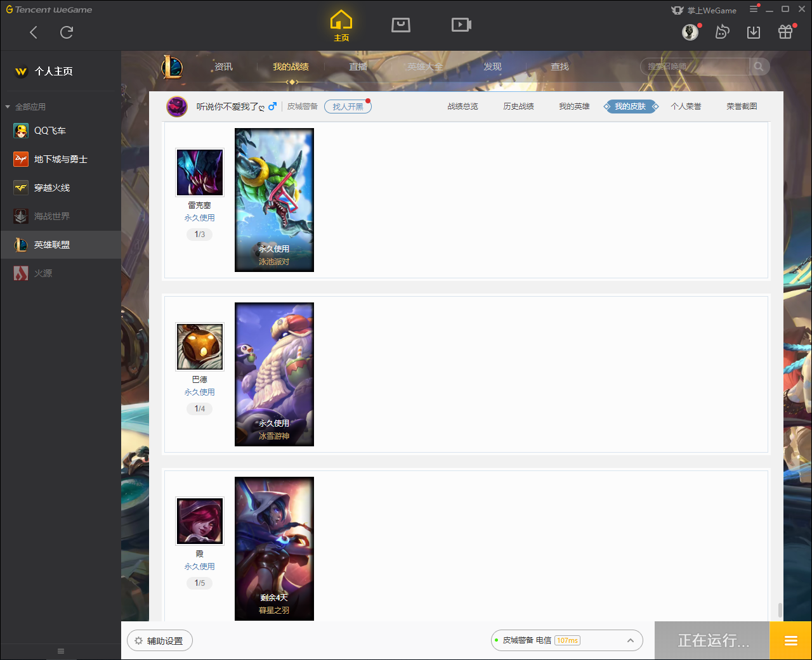The height and width of the screenshot is (660, 812).
Task: Open the video camera icon tab
Action: click(461, 25)
